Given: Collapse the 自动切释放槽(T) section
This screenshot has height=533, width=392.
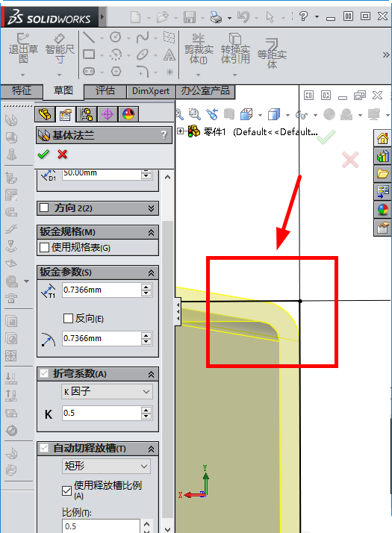Looking at the screenshot, I should coord(152,449).
